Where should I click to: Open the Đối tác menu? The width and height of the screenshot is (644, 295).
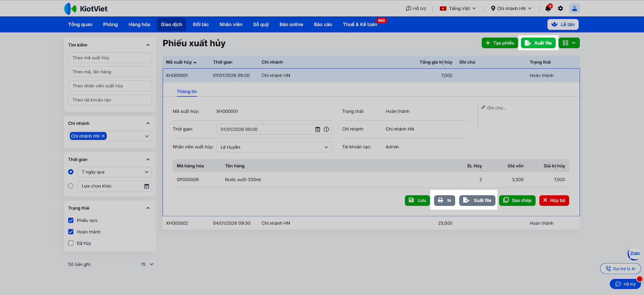[201, 25]
